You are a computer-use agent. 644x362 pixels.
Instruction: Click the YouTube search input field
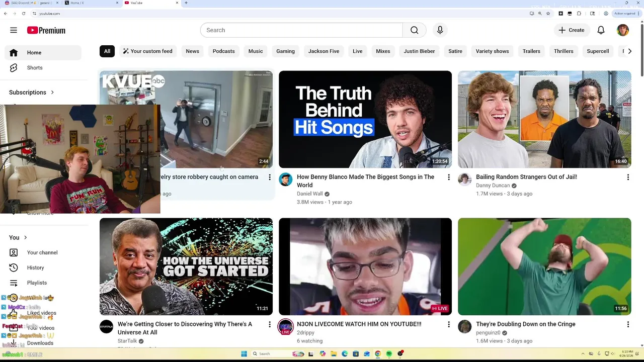point(301,30)
